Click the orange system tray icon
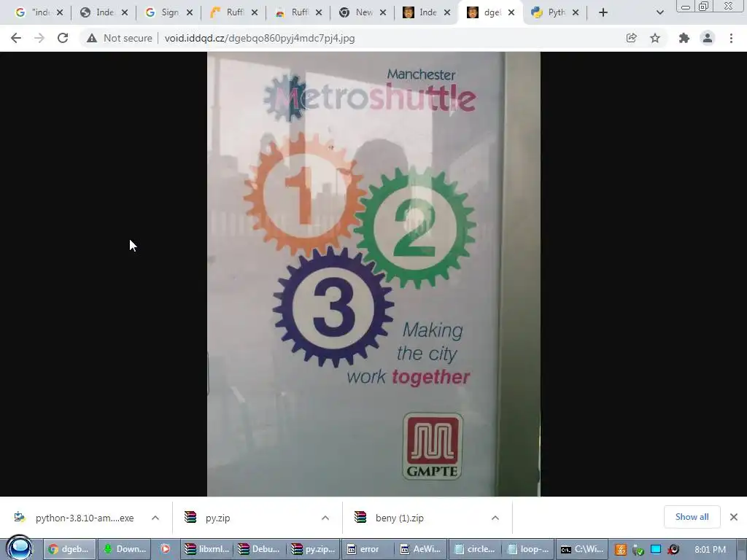The width and height of the screenshot is (747, 560). [x=620, y=550]
